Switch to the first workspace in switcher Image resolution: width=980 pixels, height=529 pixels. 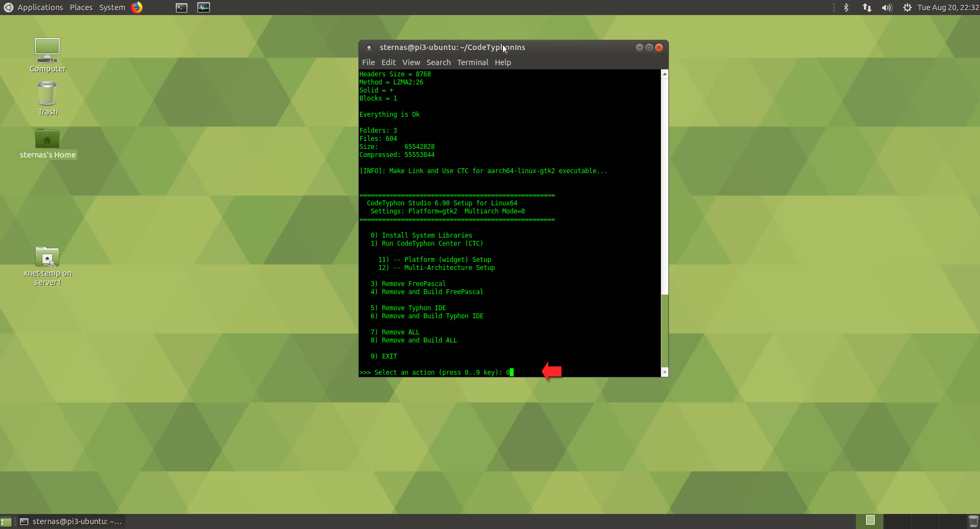coord(870,520)
